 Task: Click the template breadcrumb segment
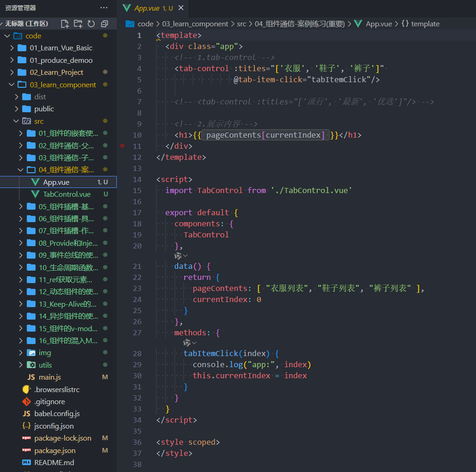pos(425,24)
